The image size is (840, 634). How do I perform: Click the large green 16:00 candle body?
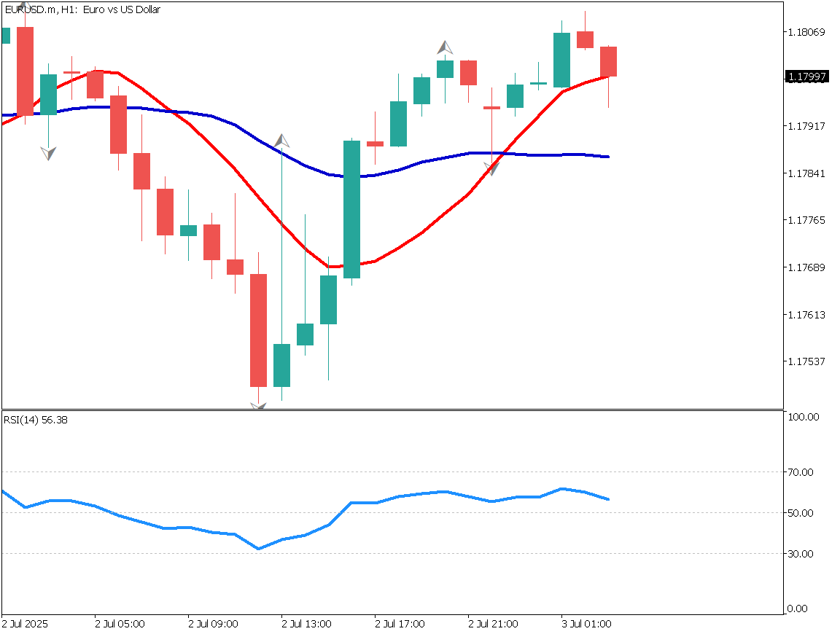click(352, 209)
